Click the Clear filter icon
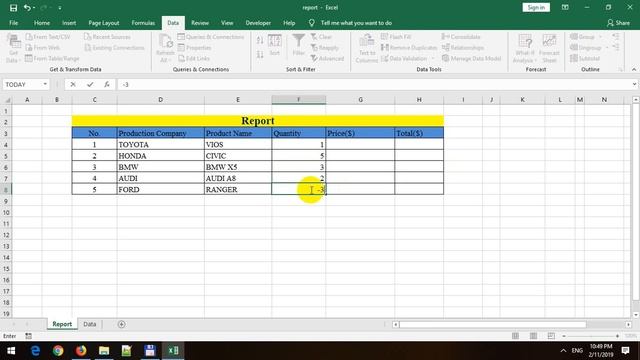 (314, 37)
